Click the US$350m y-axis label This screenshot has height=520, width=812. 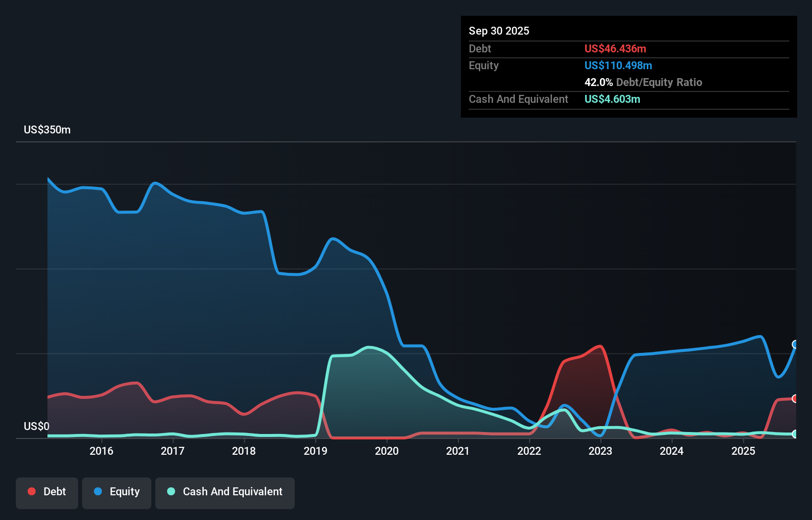(x=47, y=130)
